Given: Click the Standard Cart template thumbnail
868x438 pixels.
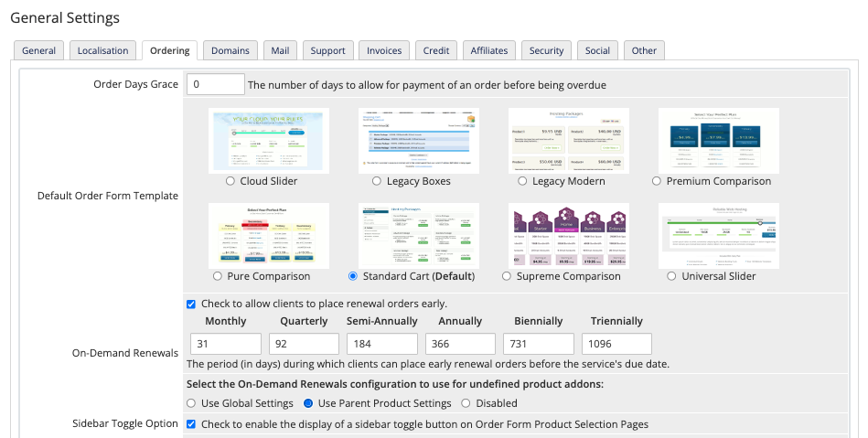Looking at the screenshot, I should tap(418, 236).
